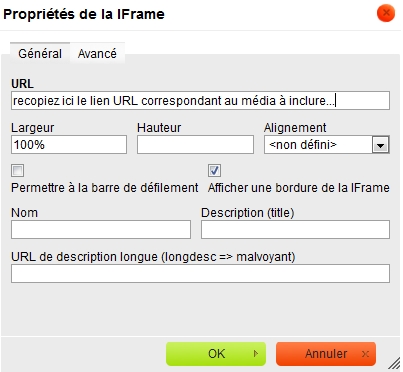Click the Nom text field
403x372 pixels.
coord(101,229)
